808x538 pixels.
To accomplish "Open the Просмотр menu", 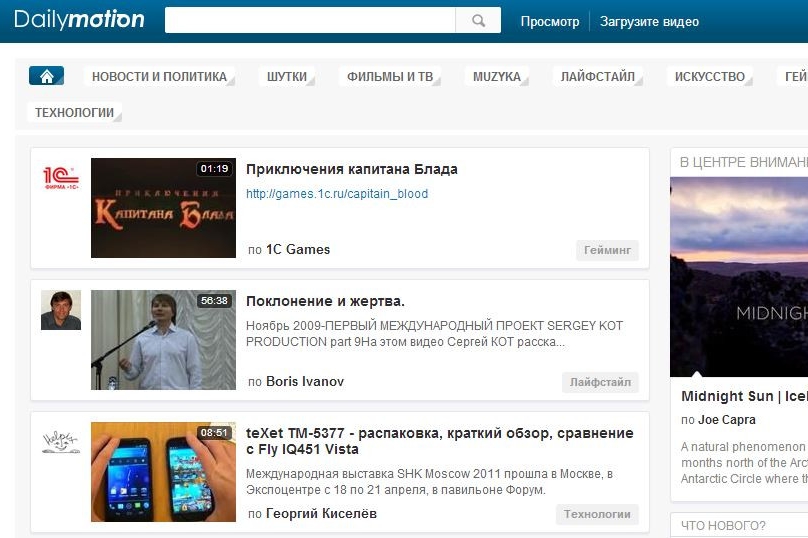I will click(550, 22).
